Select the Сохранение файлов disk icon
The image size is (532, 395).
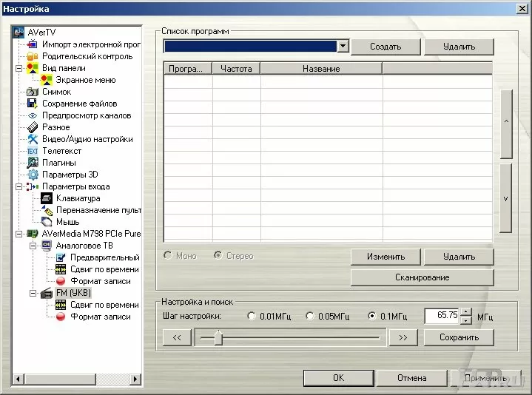(x=33, y=104)
